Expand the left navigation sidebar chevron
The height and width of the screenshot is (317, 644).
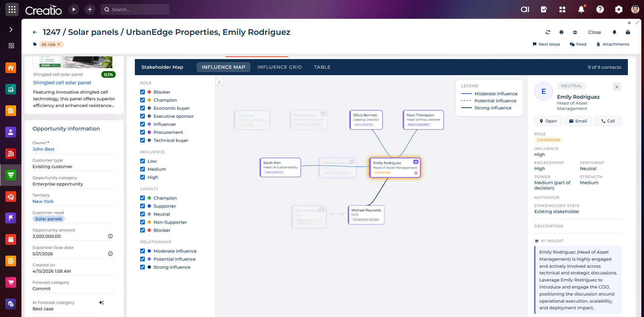pos(11,30)
